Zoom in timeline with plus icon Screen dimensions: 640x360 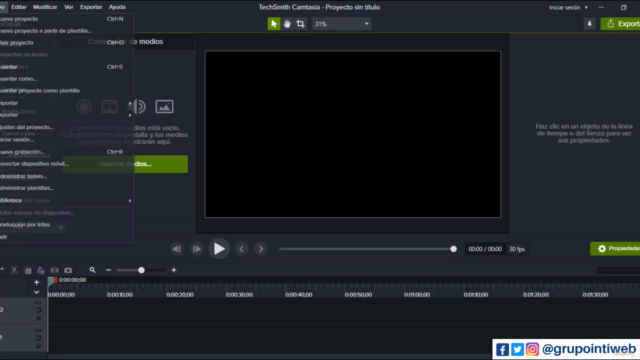coord(174,270)
